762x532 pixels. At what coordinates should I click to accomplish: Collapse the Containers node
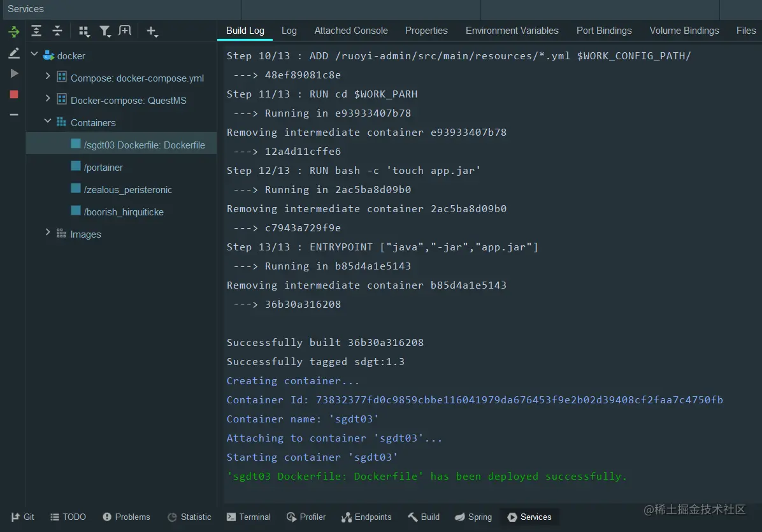[x=48, y=121]
